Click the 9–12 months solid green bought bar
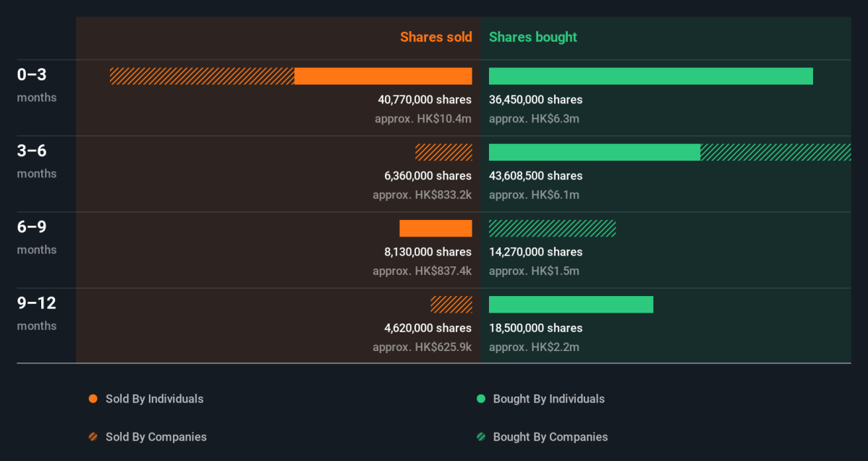868x461 pixels. pos(571,305)
